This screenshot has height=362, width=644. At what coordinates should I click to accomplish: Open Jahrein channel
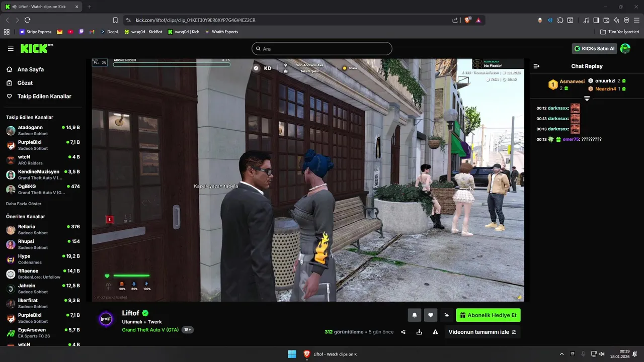(43, 289)
